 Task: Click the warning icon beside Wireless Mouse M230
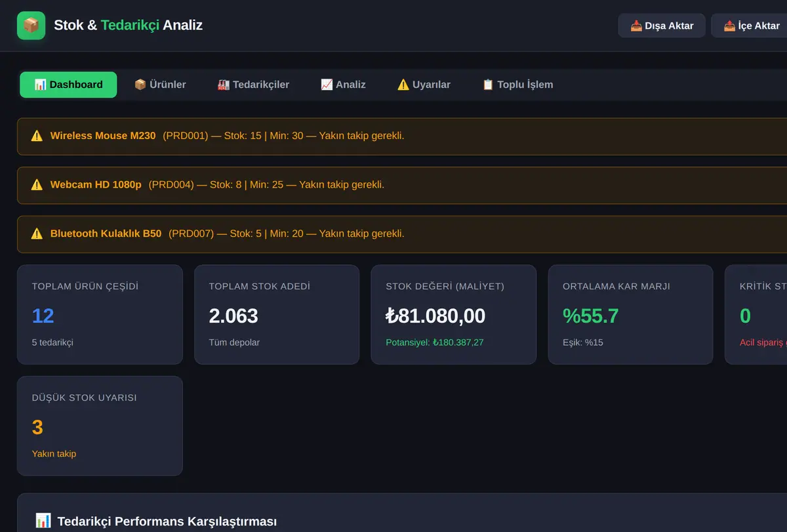[x=37, y=136]
